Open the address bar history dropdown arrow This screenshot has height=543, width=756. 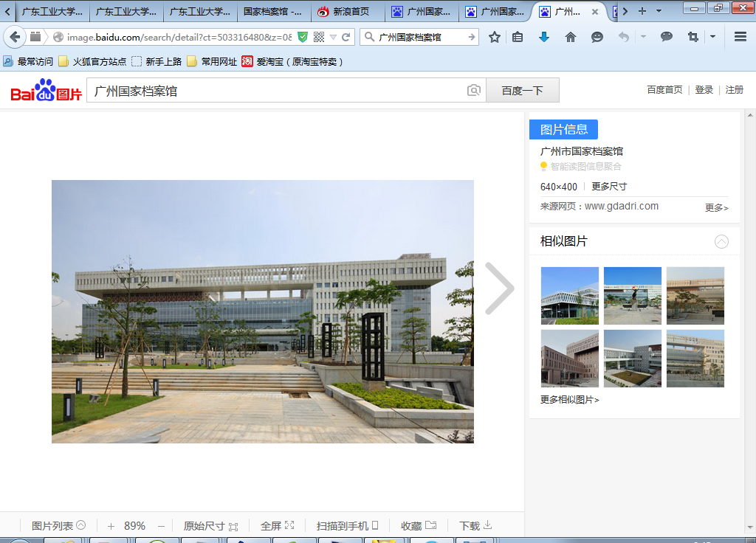(333, 37)
